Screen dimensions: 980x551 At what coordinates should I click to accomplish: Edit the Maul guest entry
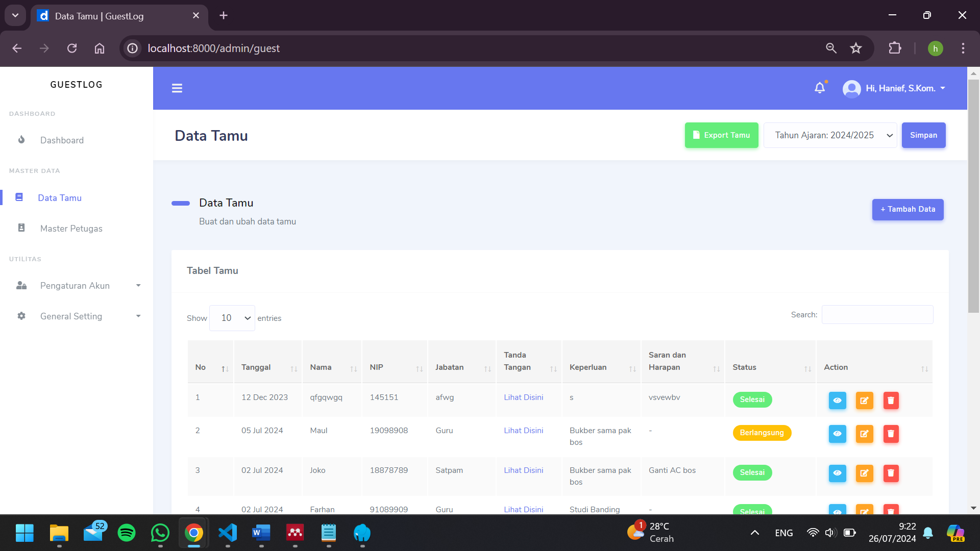tap(864, 434)
